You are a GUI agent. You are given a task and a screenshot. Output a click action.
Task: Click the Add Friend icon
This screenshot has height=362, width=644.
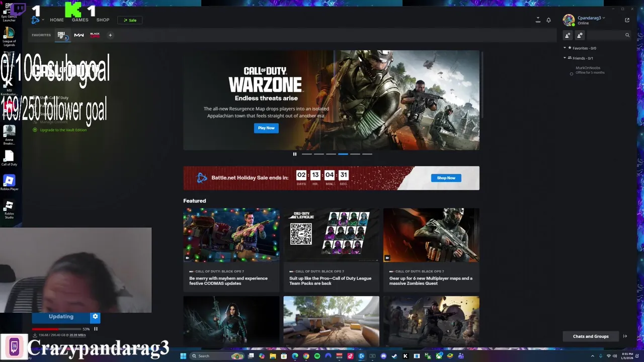point(568,35)
